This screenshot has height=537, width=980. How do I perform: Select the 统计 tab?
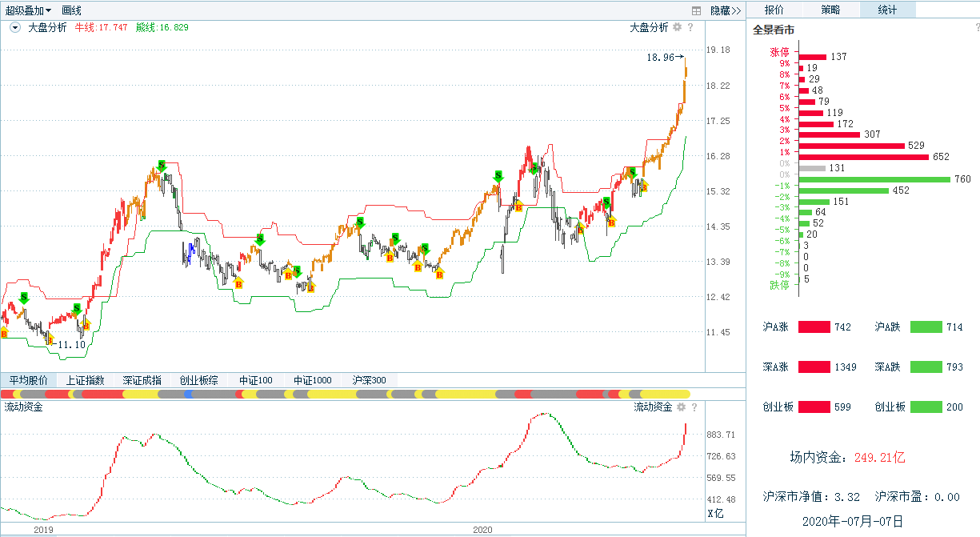[887, 10]
